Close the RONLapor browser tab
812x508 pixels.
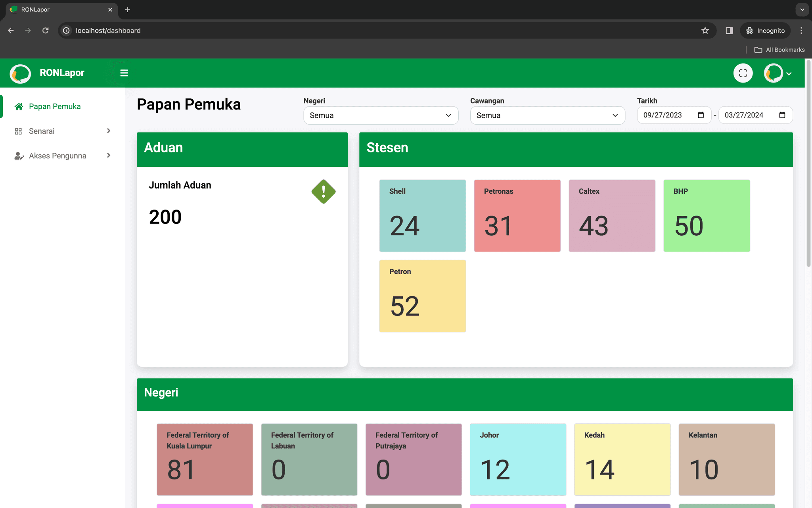tap(110, 10)
